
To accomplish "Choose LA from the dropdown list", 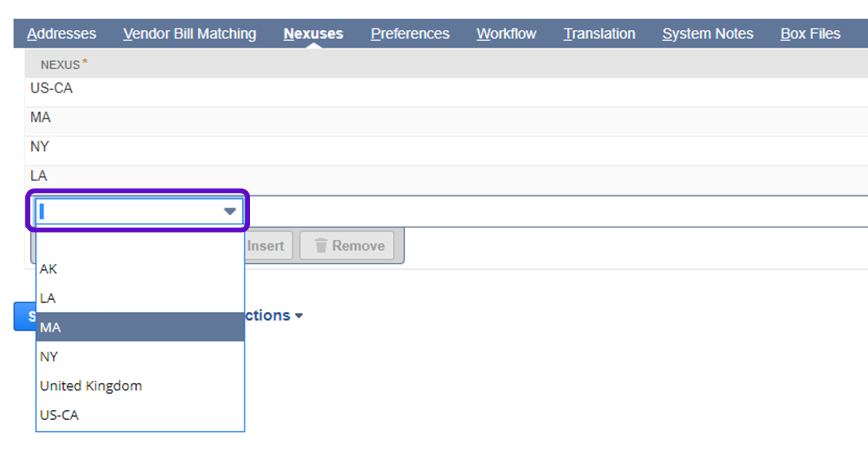I will tap(48, 298).
